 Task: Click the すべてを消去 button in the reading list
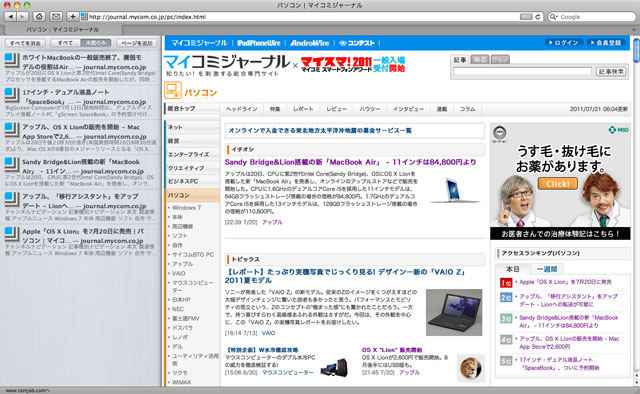25,43
